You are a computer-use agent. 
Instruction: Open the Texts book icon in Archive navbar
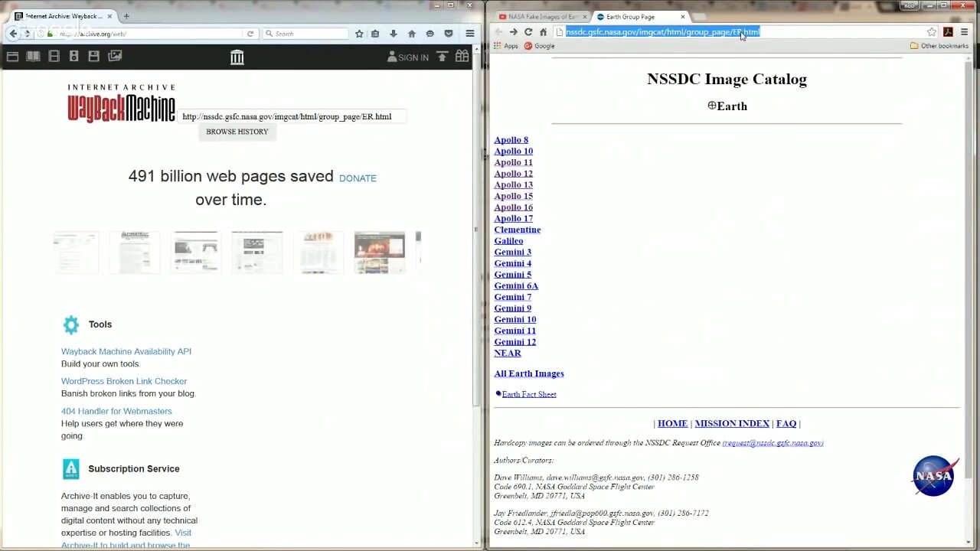[33, 56]
